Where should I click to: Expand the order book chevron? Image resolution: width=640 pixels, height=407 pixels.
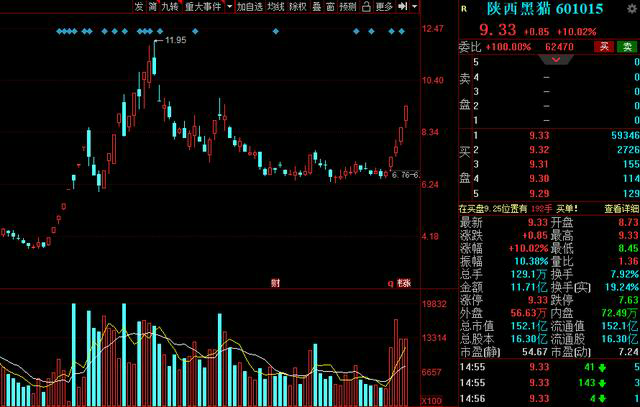pyautogui.click(x=556, y=60)
